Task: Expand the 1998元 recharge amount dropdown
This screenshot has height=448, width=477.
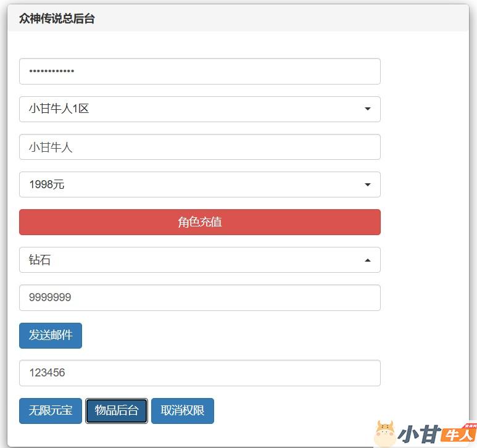Action: pos(199,185)
